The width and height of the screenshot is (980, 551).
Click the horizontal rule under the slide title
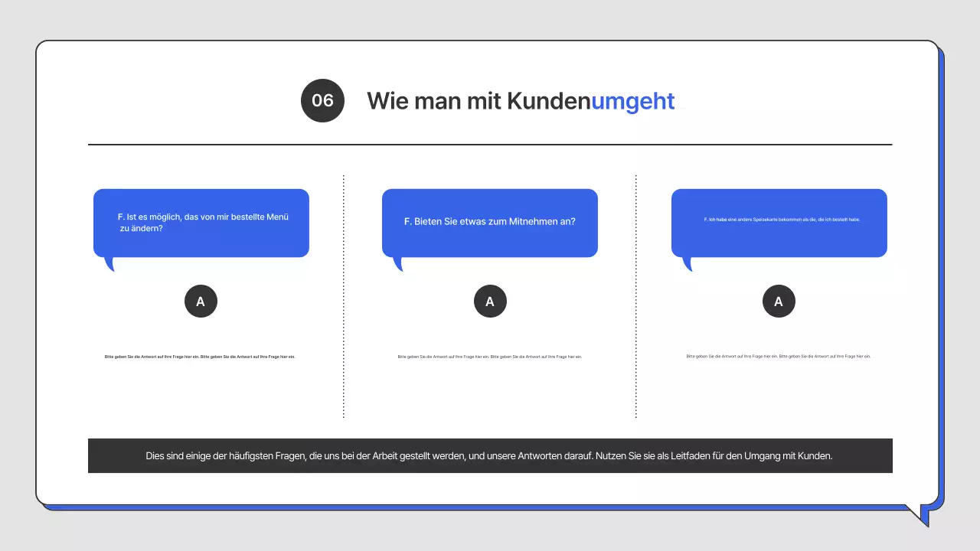pos(490,144)
